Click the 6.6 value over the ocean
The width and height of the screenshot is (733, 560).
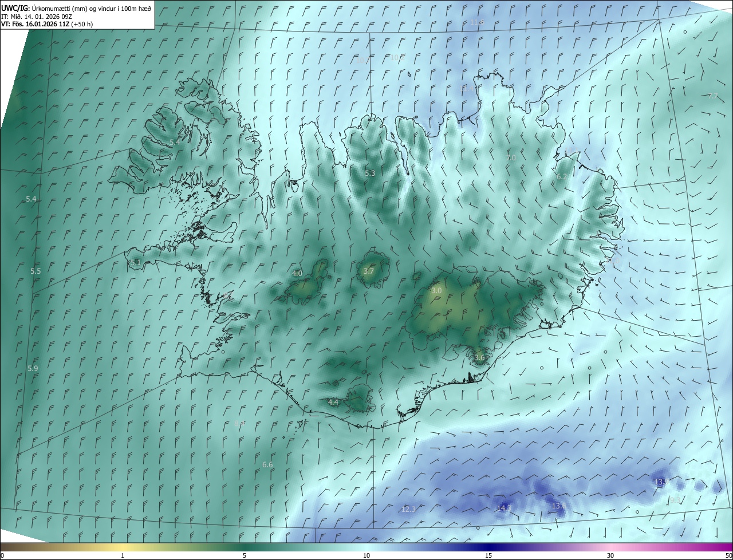point(267,464)
